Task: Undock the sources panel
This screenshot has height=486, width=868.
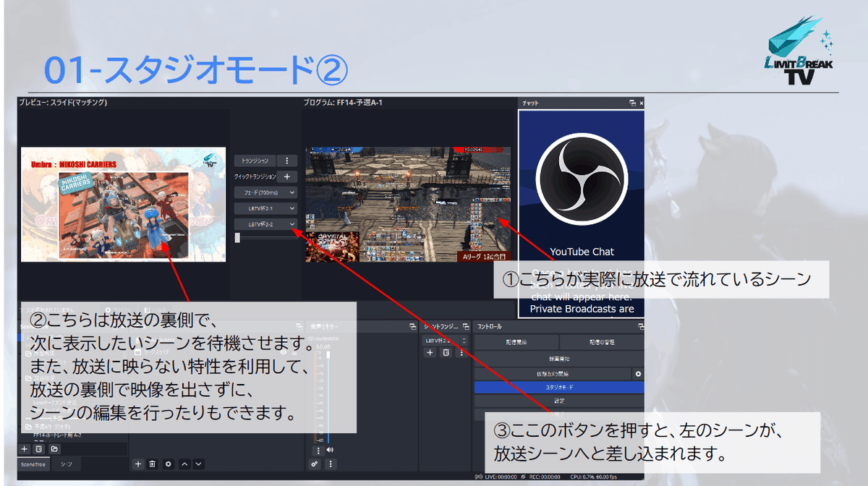Action: tap(299, 327)
